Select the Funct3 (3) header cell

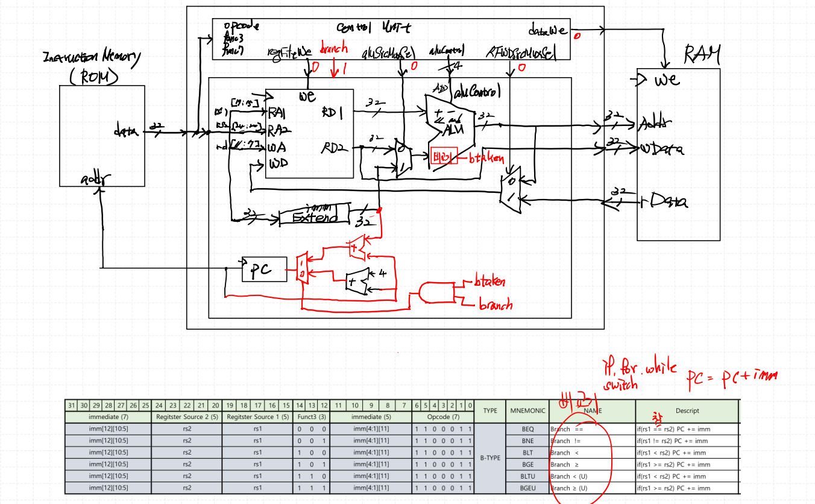pos(312,417)
